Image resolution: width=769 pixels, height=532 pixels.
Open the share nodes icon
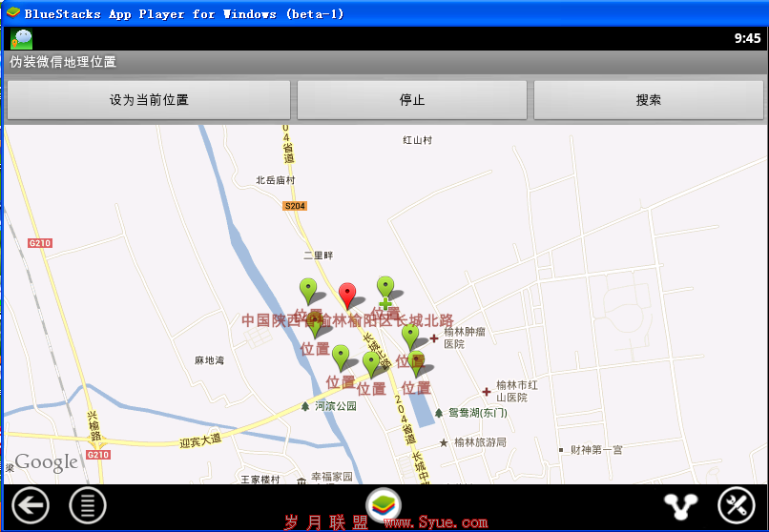680,505
